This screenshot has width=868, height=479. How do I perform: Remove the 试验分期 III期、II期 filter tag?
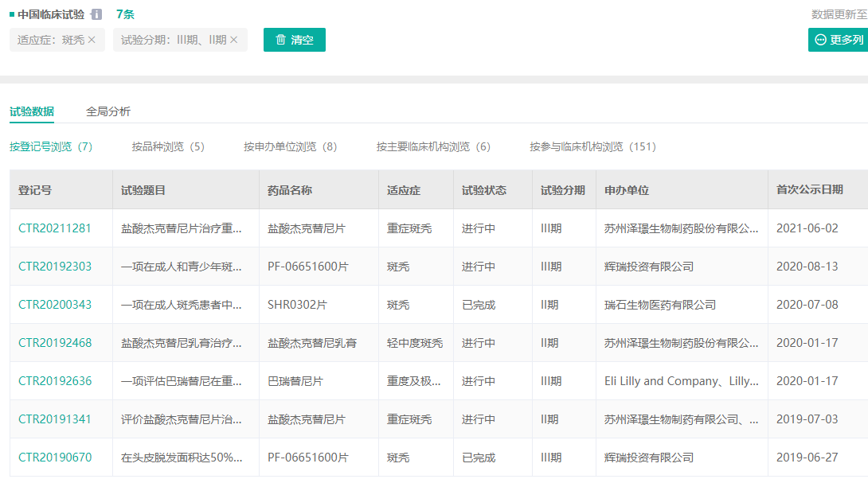click(x=234, y=40)
